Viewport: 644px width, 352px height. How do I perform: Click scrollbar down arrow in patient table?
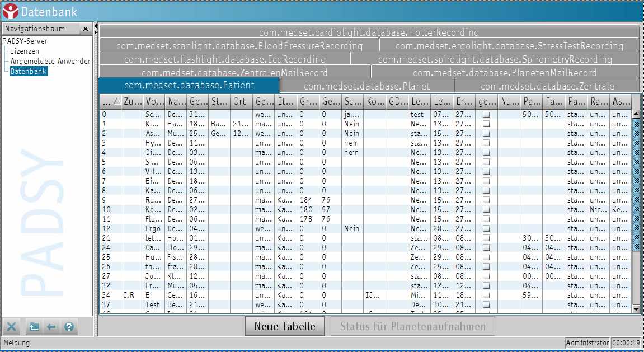point(636,309)
